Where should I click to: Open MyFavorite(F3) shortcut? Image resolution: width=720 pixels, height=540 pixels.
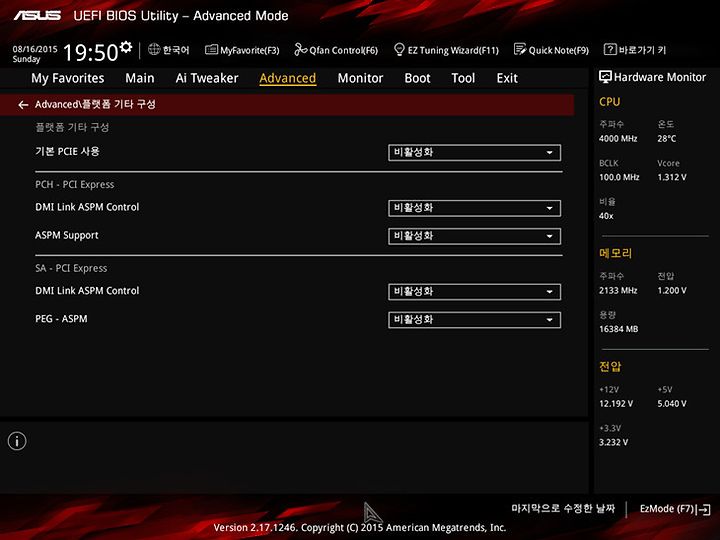point(242,50)
